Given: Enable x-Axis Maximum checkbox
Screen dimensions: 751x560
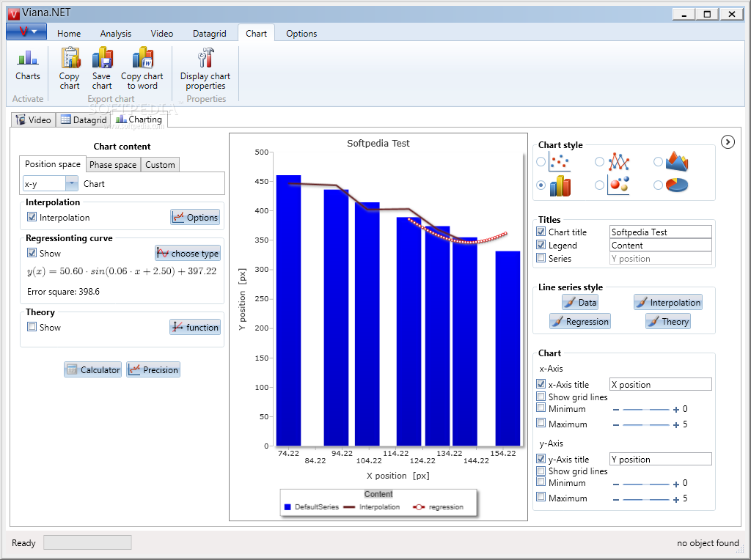Looking at the screenshot, I should pyautogui.click(x=541, y=423).
